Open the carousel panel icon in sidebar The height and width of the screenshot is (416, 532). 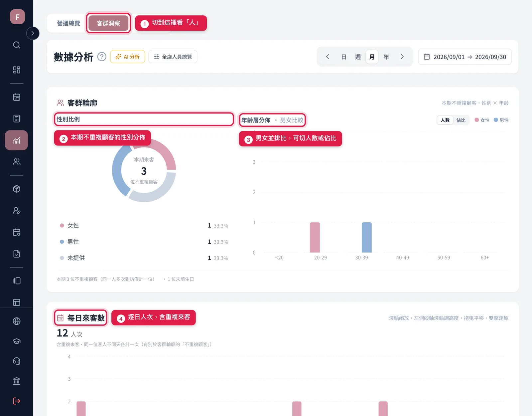(17, 281)
